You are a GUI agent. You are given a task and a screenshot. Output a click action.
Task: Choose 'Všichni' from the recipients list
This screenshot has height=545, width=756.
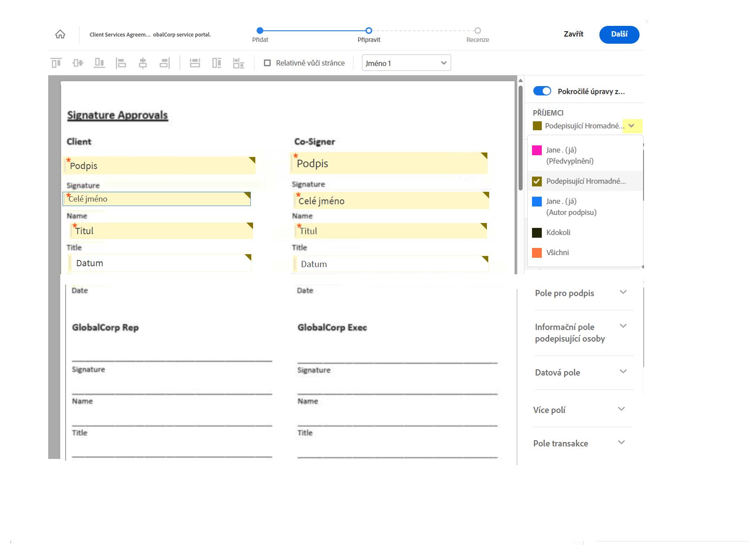coord(557,252)
